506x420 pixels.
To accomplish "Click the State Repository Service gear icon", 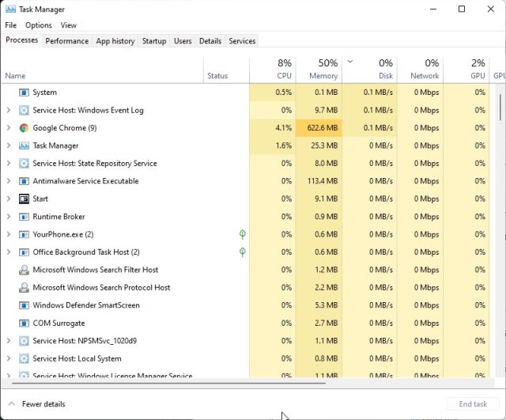I will [x=24, y=164].
